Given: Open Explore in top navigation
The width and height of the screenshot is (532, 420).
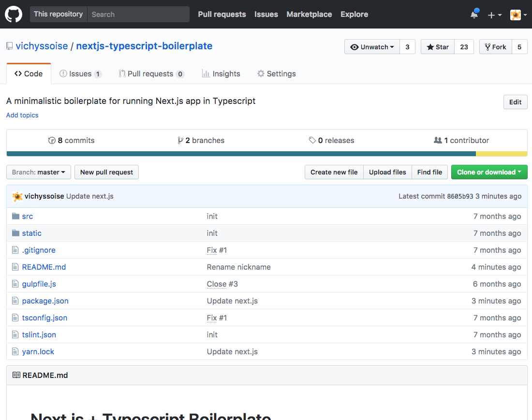Looking at the screenshot, I should click(354, 14).
